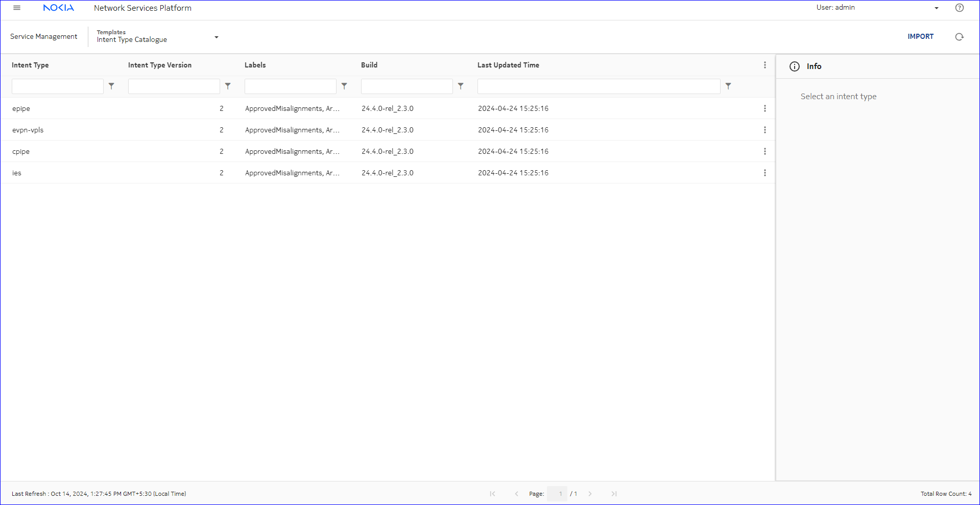
Task: Open the hamburger main menu
Action: tap(17, 8)
